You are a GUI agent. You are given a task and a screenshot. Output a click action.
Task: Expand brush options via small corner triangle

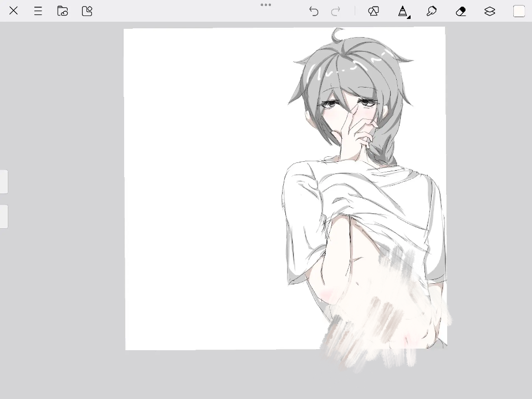click(x=409, y=17)
